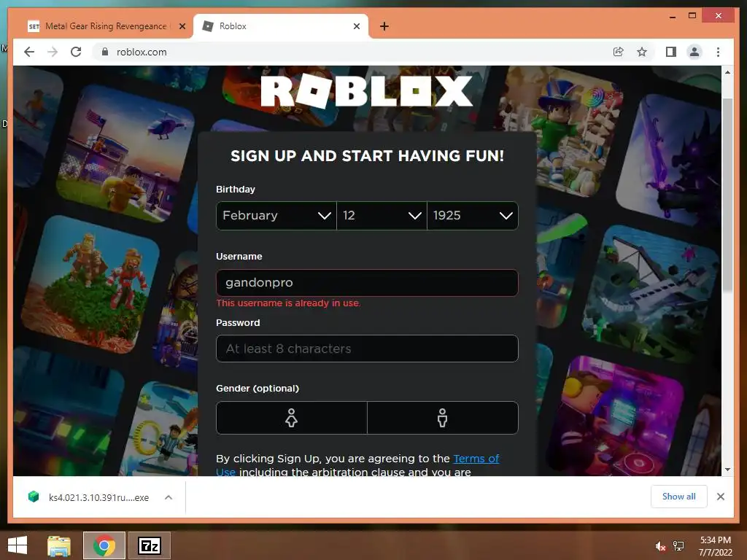Viewport: 747px width, 560px height.
Task: Open the Chrome profile avatar
Action: [694, 52]
